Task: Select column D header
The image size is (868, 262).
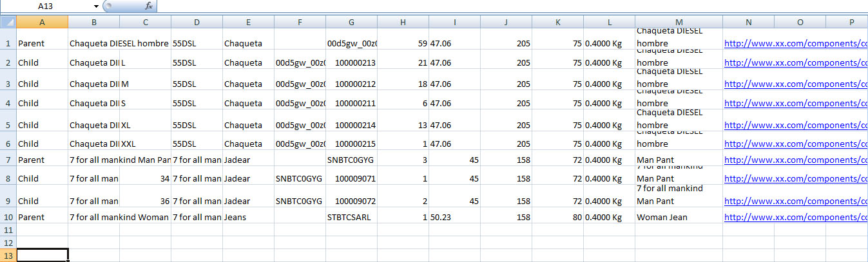Action: point(197,22)
